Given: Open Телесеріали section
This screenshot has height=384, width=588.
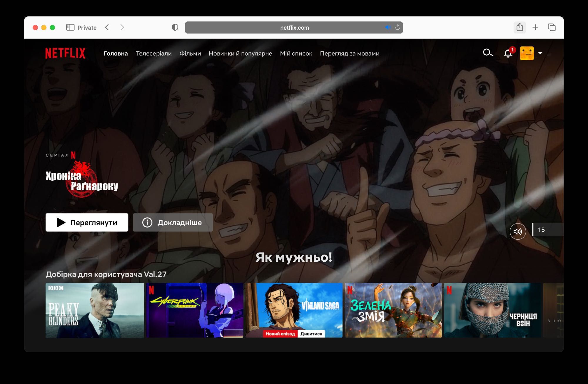Looking at the screenshot, I should pyautogui.click(x=153, y=54).
